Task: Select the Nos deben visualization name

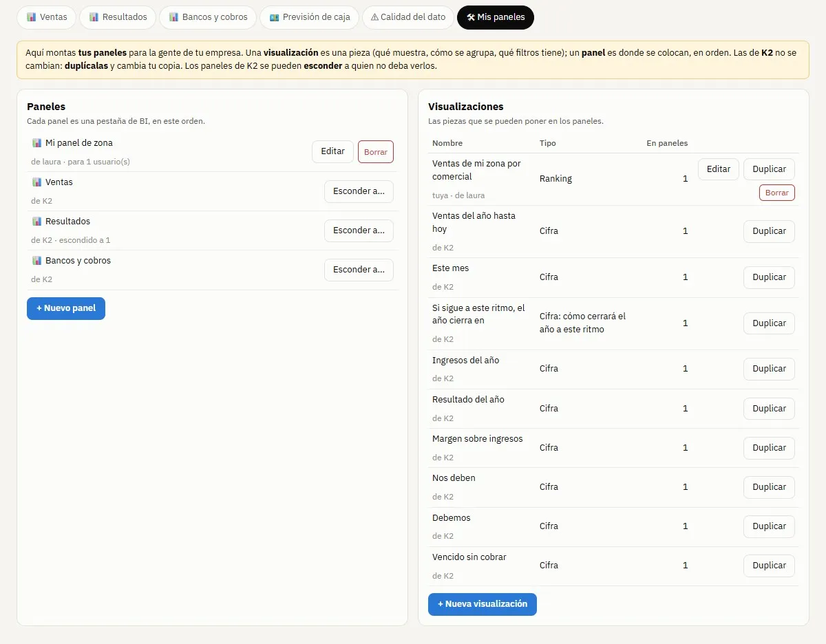Action: click(454, 478)
